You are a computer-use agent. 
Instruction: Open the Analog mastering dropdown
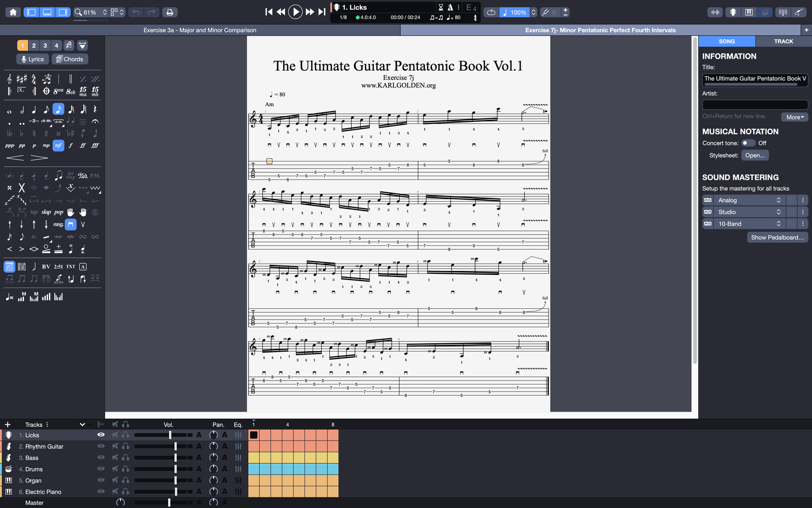(x=749, y=200)
